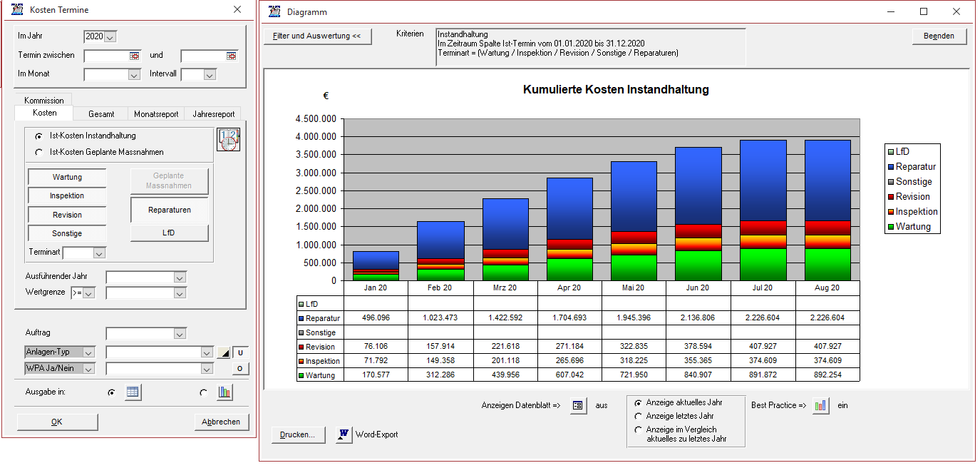The width and height of the screenshot is (980, 468).
Task: Click the date-sort icon above Geplante Massnahmen
Action: click(x=228, y=140)
